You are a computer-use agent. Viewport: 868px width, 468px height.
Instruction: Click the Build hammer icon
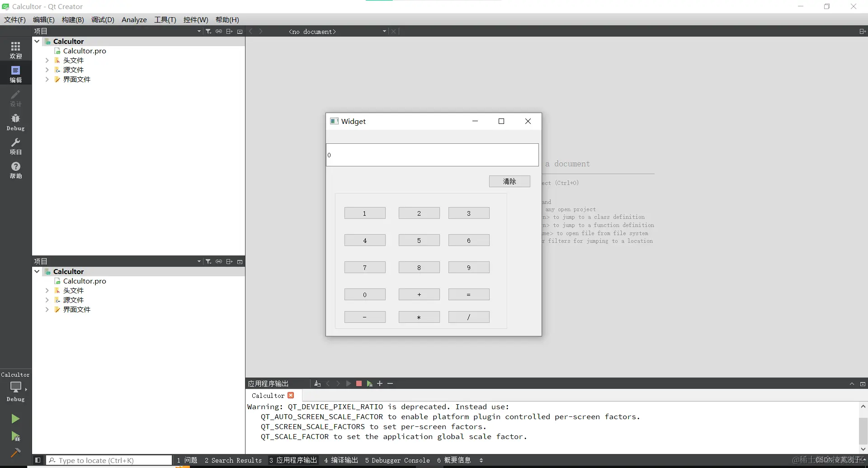(x=16, y=452)
